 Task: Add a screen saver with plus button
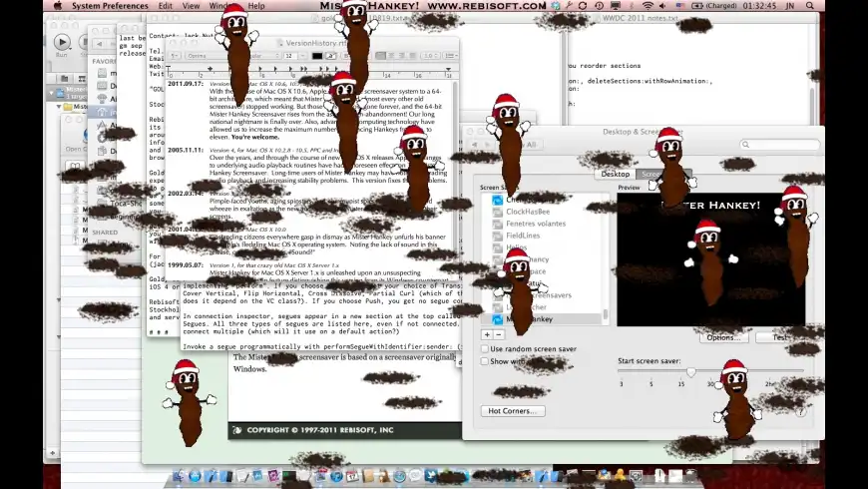487,334
